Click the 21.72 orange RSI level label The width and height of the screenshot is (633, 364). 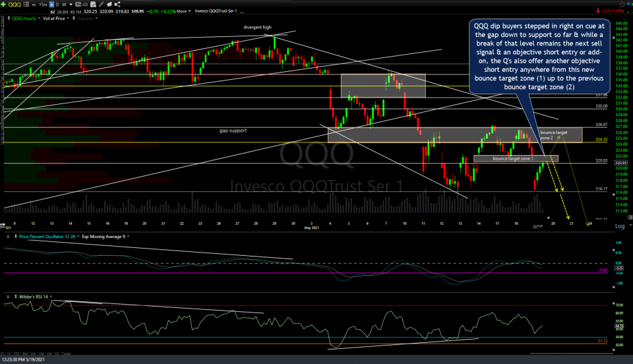[x=602, y=341]
